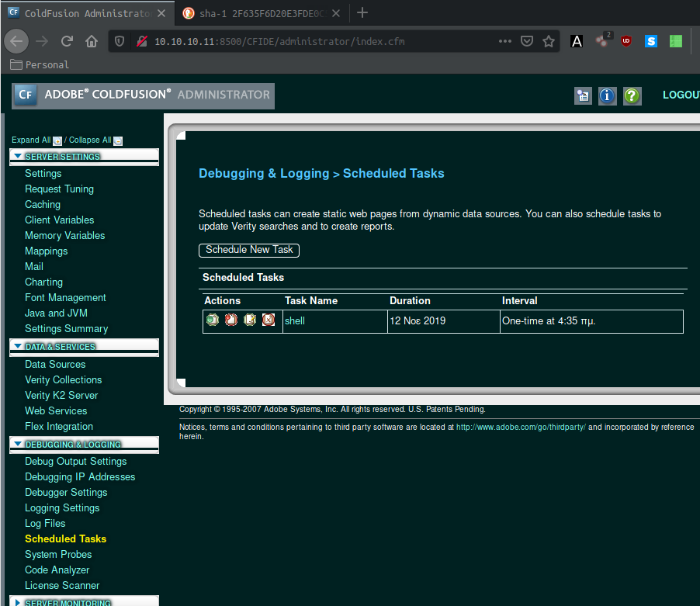
Task: Open a new browser tab
Action: 362,12
